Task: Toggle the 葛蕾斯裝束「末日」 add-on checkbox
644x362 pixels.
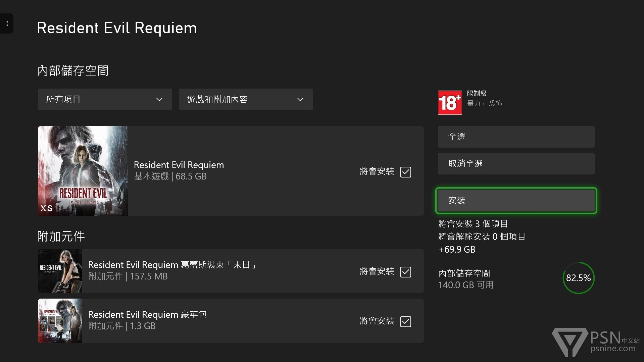Action: tap(405, 272)
